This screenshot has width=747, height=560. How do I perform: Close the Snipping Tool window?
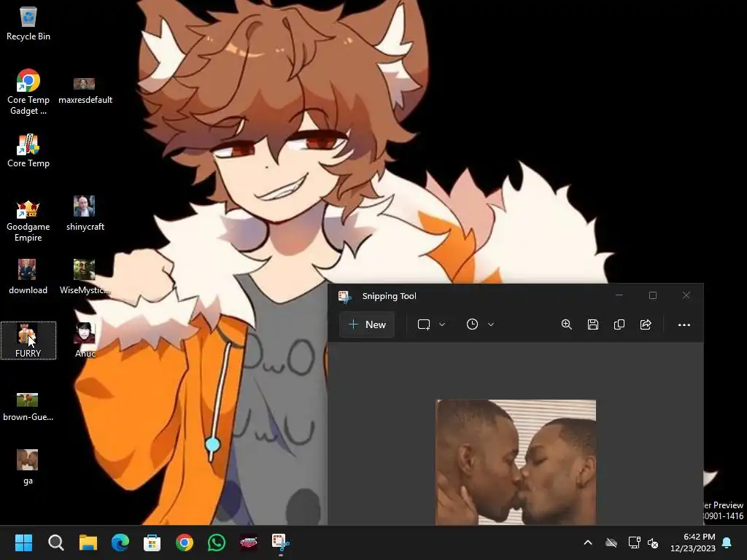click(x=686, y=296)
